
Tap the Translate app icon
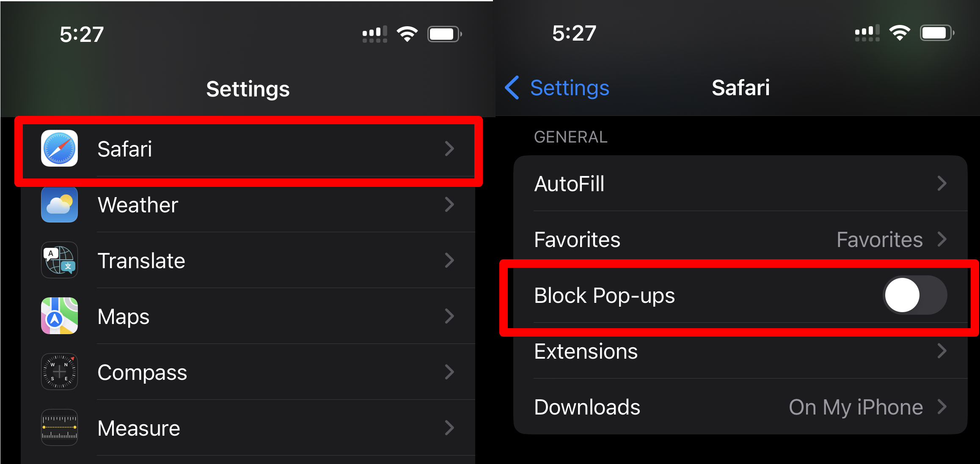pyautogui.click(x=59, y=260)
